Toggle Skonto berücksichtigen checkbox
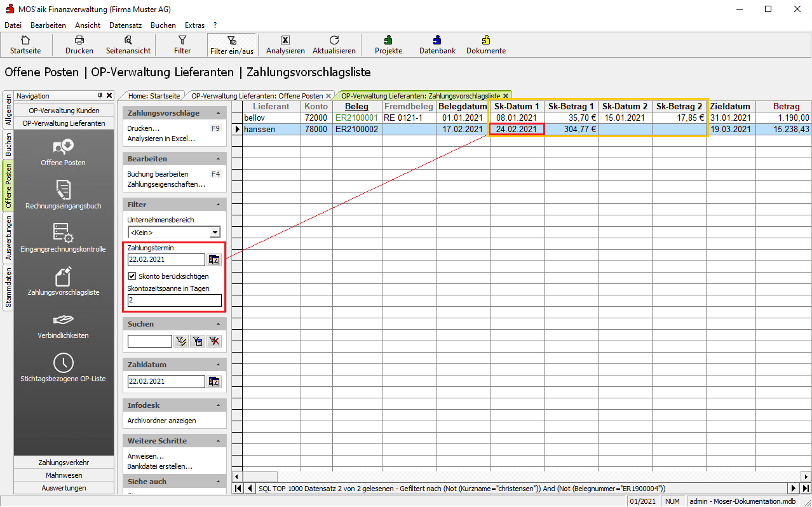 (132, 276)
